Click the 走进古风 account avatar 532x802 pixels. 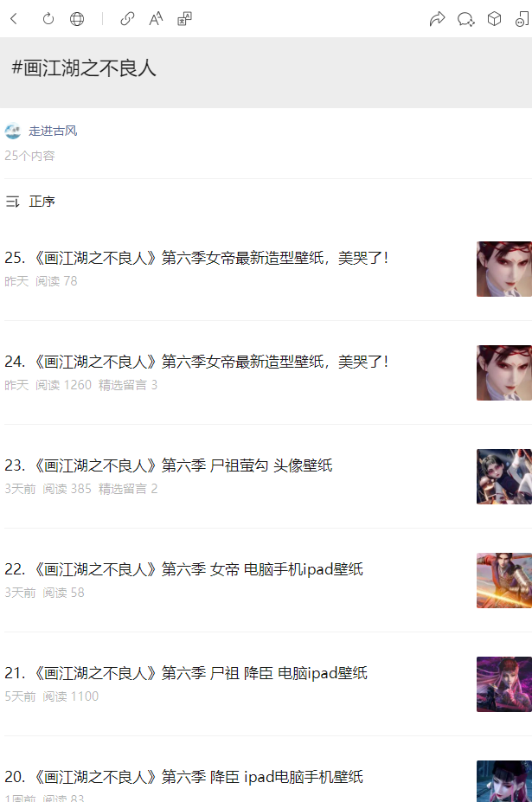point(13,131)
